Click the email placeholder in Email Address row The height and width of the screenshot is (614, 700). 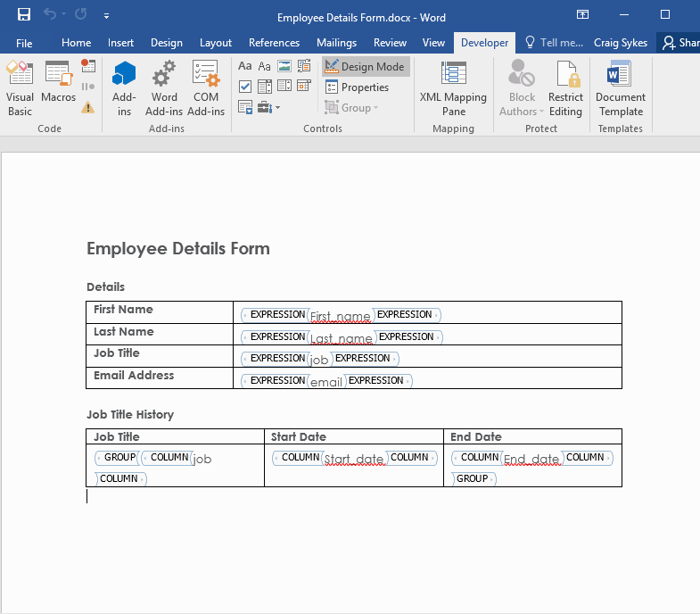coord(326,382)
